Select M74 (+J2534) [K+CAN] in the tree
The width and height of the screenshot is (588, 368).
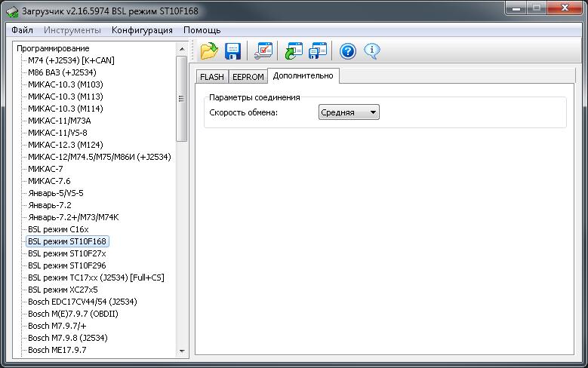pos(71,60)
